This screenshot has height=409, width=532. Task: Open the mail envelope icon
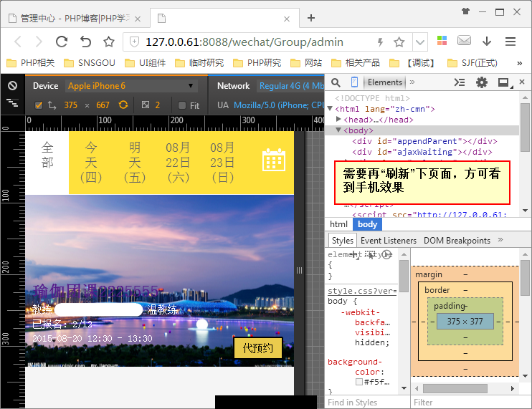[464, 41]
